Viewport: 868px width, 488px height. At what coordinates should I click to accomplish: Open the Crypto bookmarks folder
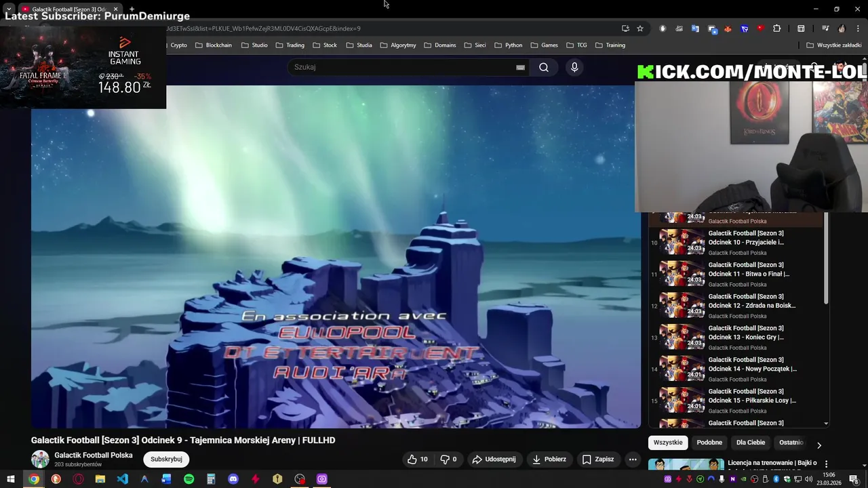click(x=179, y=45)
